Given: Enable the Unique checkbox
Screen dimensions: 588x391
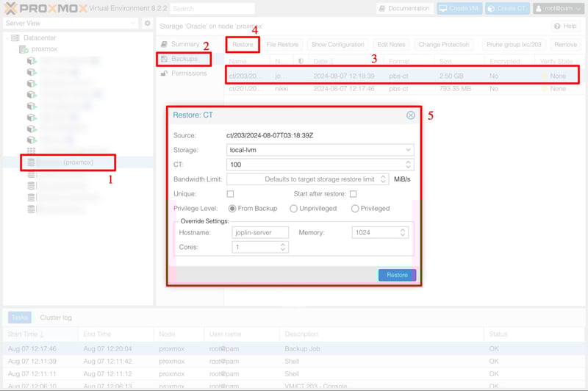Looking at the screenshot, I should (230, 194).
